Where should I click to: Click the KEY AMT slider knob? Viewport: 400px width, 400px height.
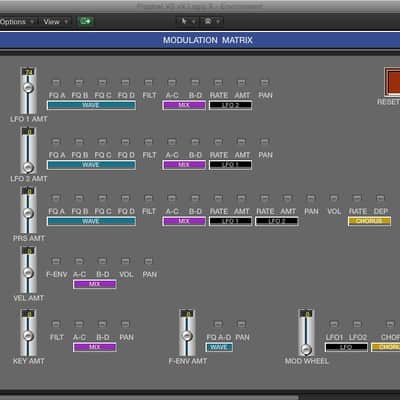pos(28,336)
